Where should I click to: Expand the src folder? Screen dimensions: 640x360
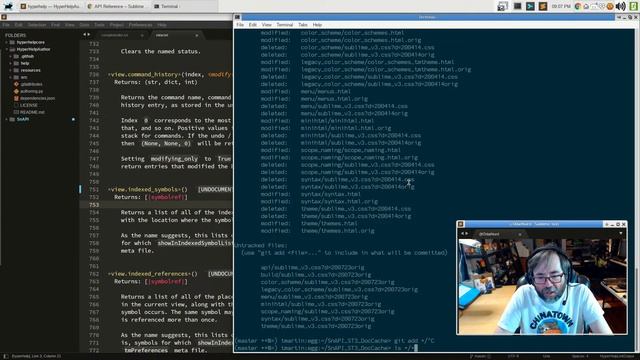coord(11,77)
